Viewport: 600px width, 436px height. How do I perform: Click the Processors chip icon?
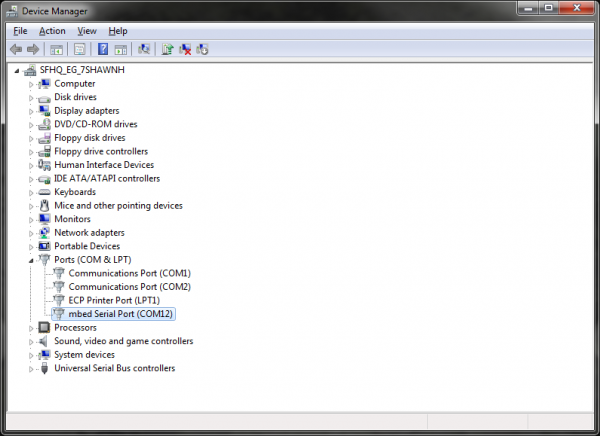tap(44, 328)
